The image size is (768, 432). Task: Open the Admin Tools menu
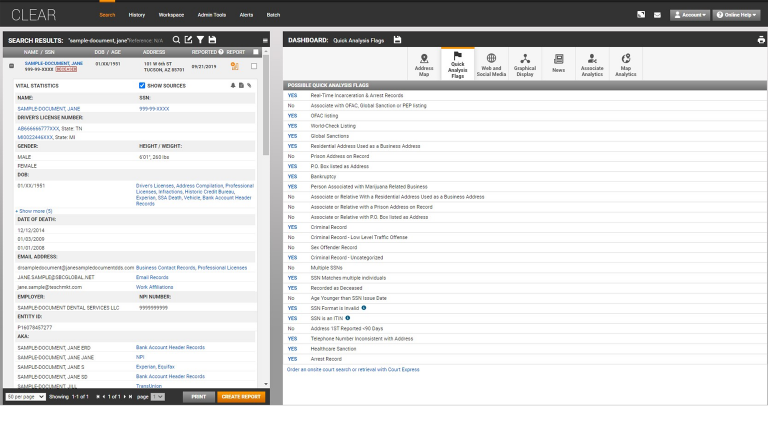tap(211, 15)
